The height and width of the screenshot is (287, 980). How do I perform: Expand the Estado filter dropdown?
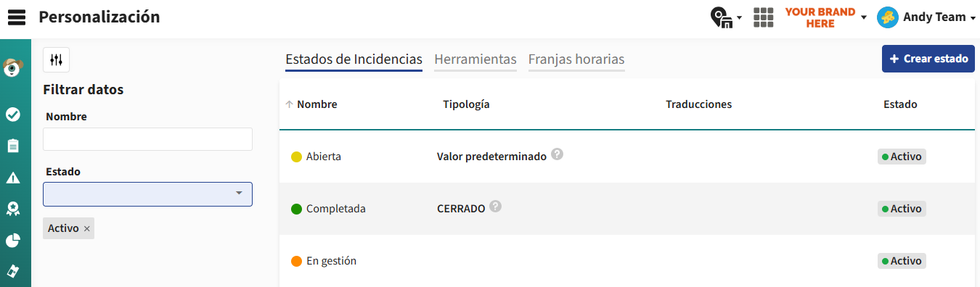coord(148,194)
